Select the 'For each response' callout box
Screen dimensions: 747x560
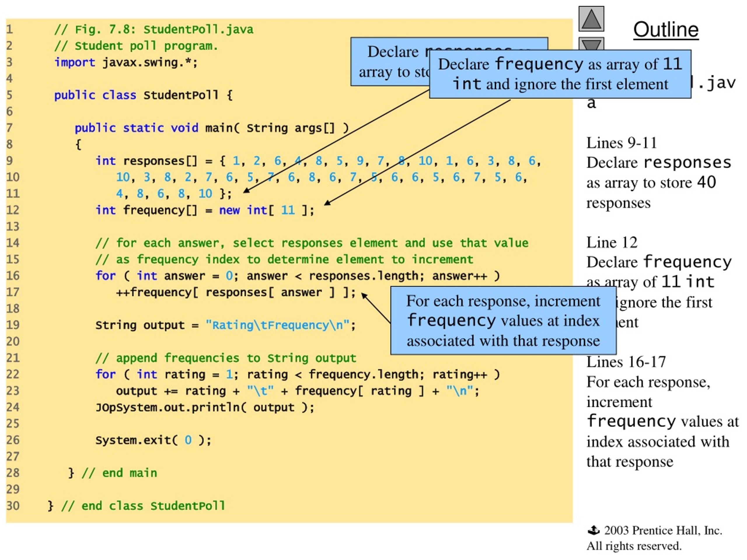(503, 321)
